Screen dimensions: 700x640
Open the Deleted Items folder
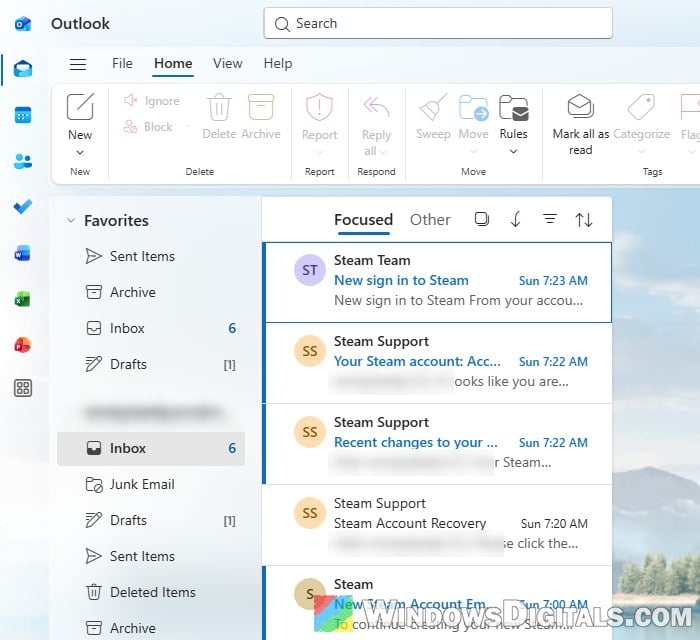click(x=152, y=592)
